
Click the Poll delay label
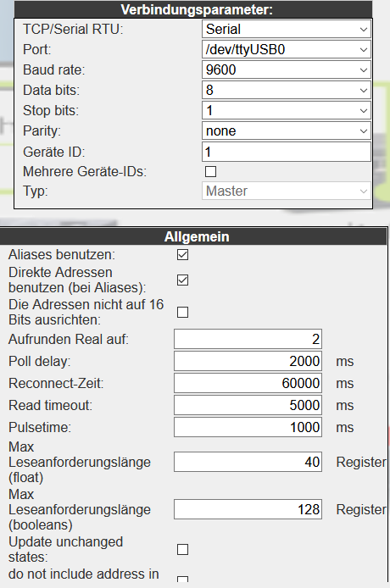[39, 362]
